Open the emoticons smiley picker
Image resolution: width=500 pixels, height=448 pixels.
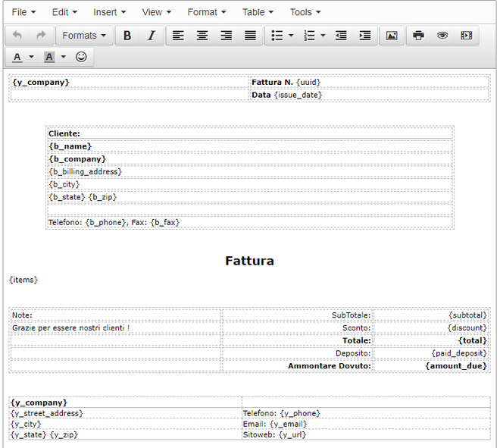(81, 57)
